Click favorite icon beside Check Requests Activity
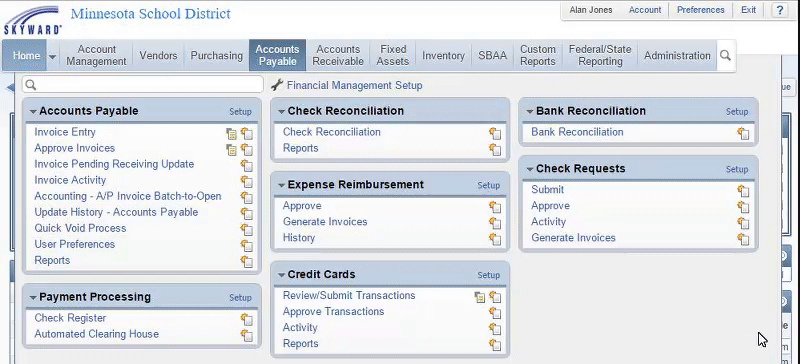The height and width of the screenshot is (364, 800). click(x=743, y=223)
